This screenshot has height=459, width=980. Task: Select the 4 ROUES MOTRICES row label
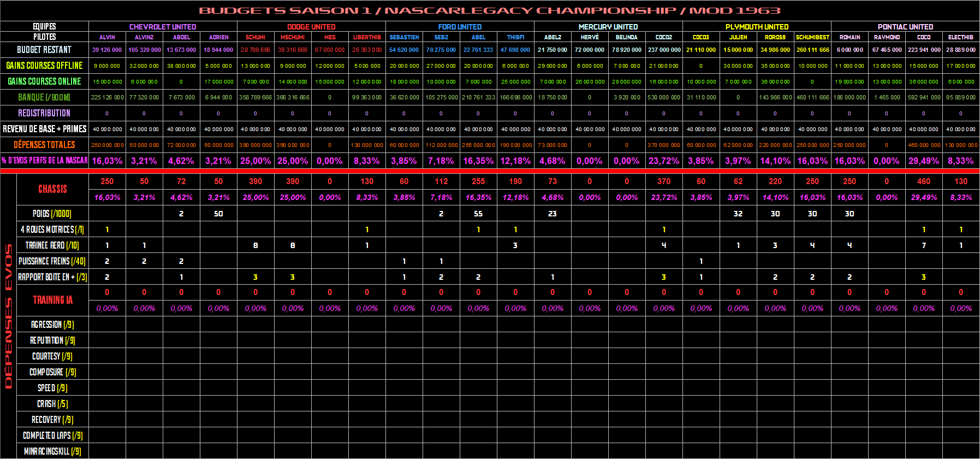[52, 229]
